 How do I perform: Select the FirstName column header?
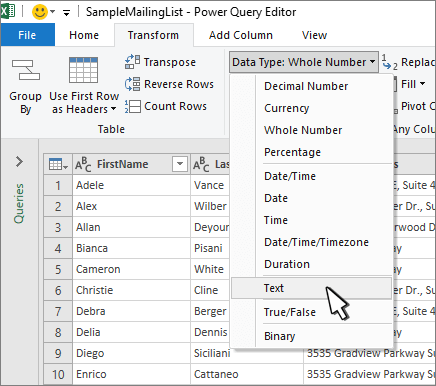131,164
